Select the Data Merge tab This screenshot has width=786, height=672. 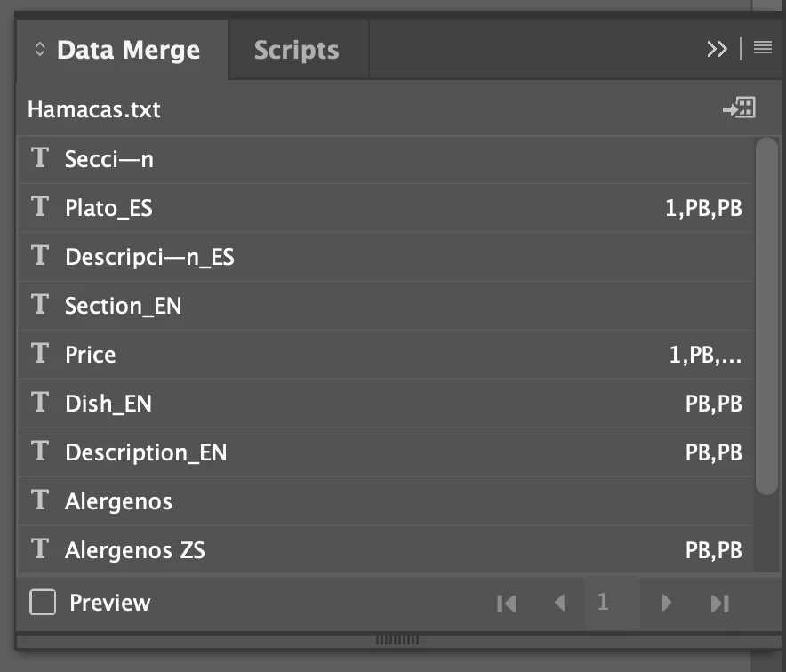(x=128, y=50)
